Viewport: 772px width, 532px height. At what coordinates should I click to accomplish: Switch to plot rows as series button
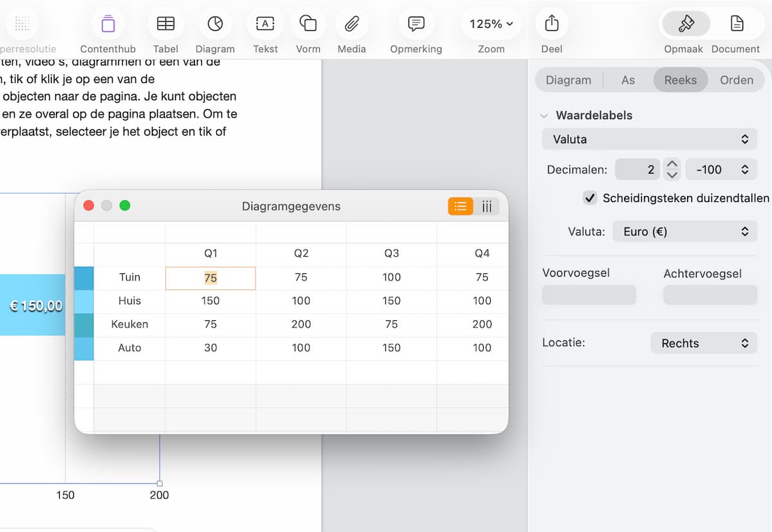(x=461, y=206)
